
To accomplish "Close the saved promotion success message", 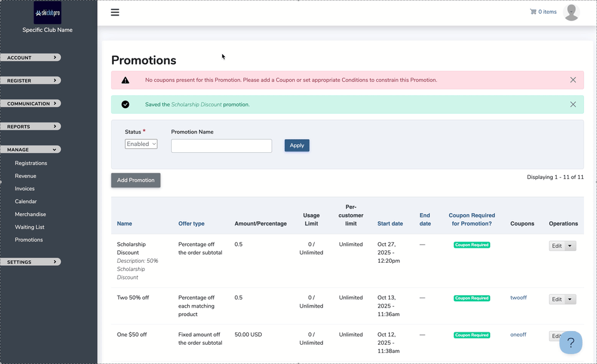I will (x=573, y=104).
